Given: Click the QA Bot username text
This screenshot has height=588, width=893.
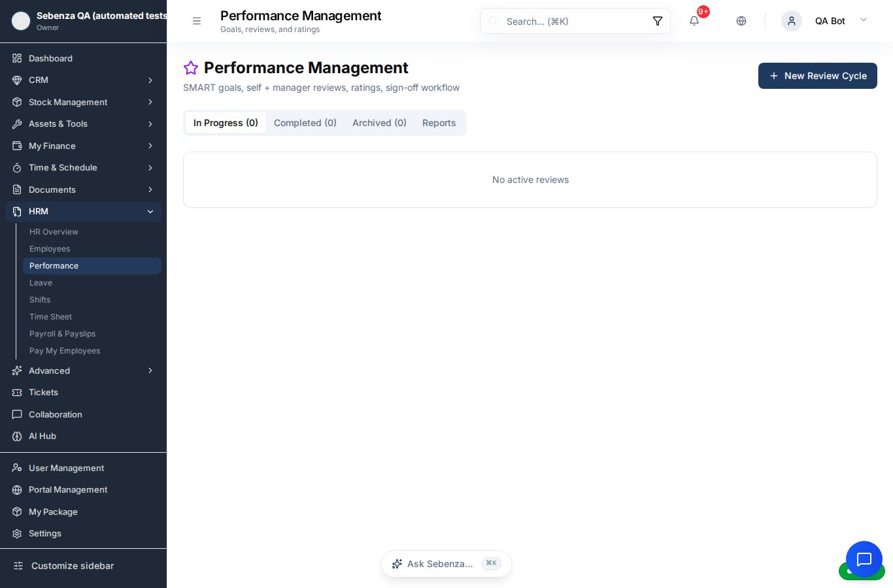Looking at the screenshot, I should click(830, 21).
